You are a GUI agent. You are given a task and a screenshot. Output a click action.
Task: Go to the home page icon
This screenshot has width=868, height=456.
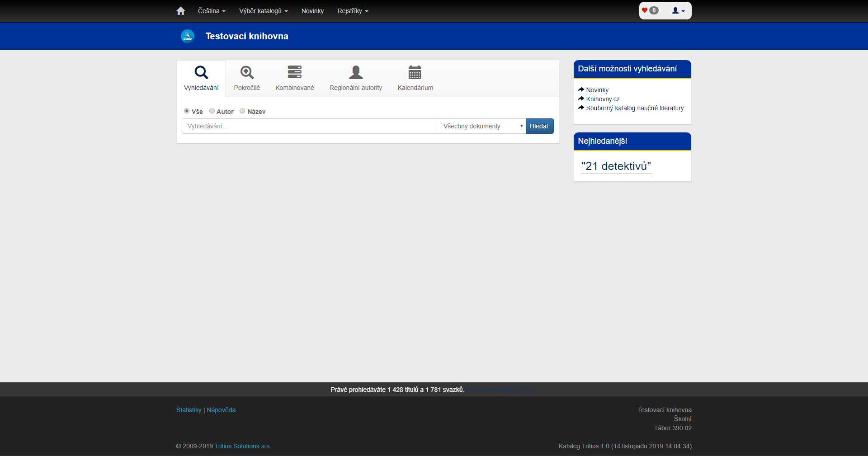tap(181, 11)
